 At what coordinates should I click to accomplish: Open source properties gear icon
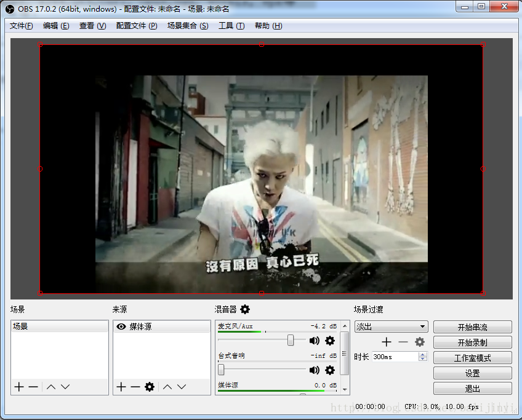150,387
